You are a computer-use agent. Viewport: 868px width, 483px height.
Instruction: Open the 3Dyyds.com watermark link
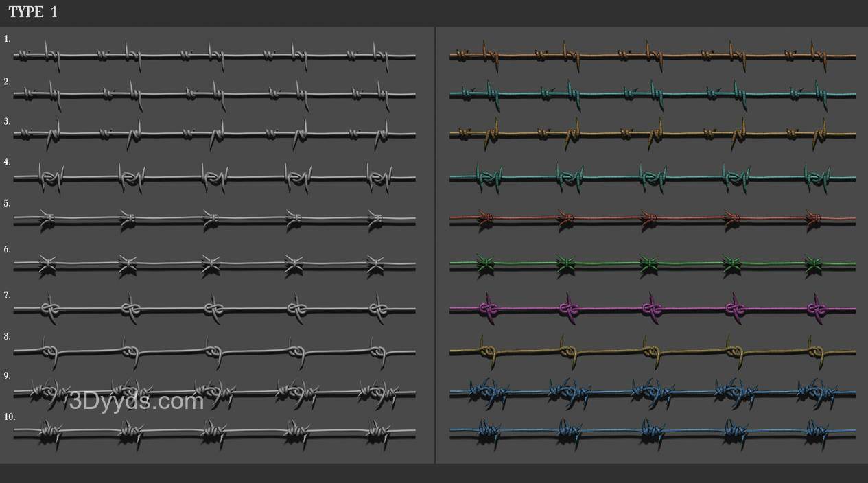coord(136,401)
